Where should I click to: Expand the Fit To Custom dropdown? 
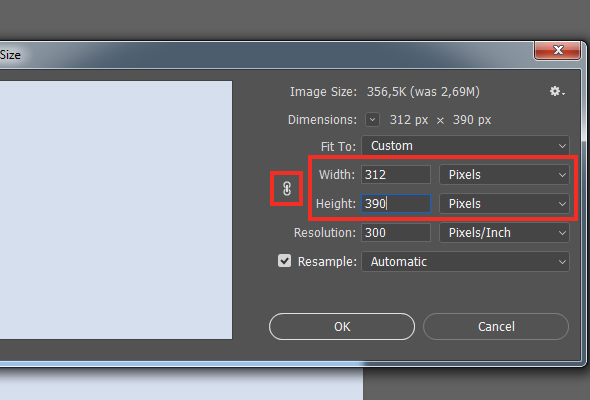tap(465, 146)
